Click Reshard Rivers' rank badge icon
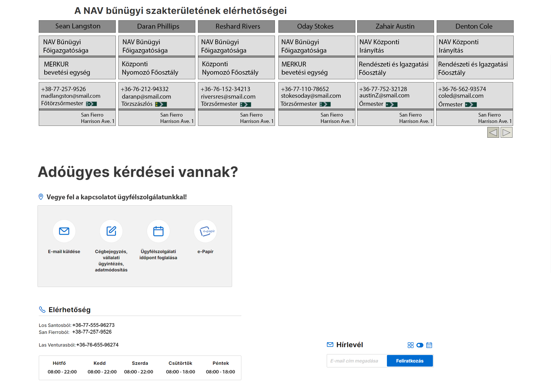 coord(245,104)
